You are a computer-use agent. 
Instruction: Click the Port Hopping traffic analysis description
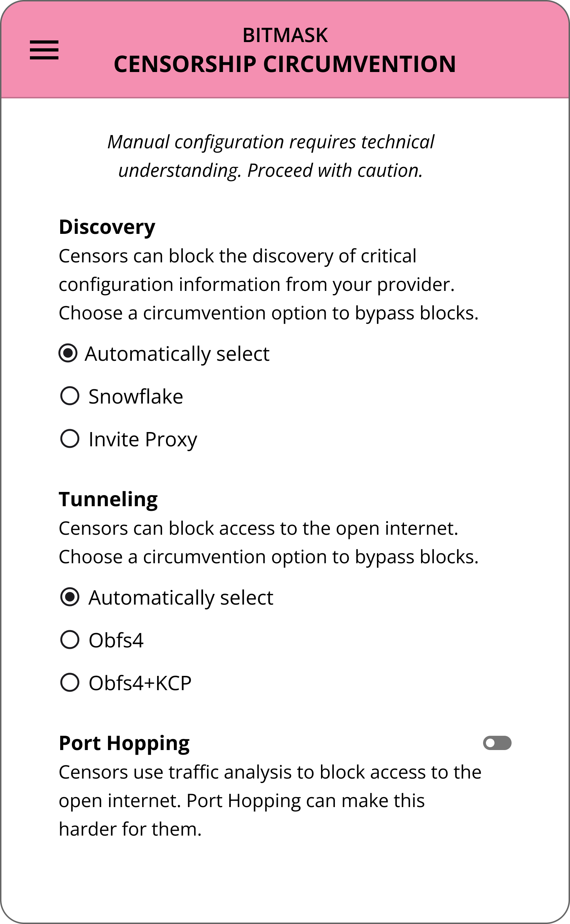coord(270,800)
